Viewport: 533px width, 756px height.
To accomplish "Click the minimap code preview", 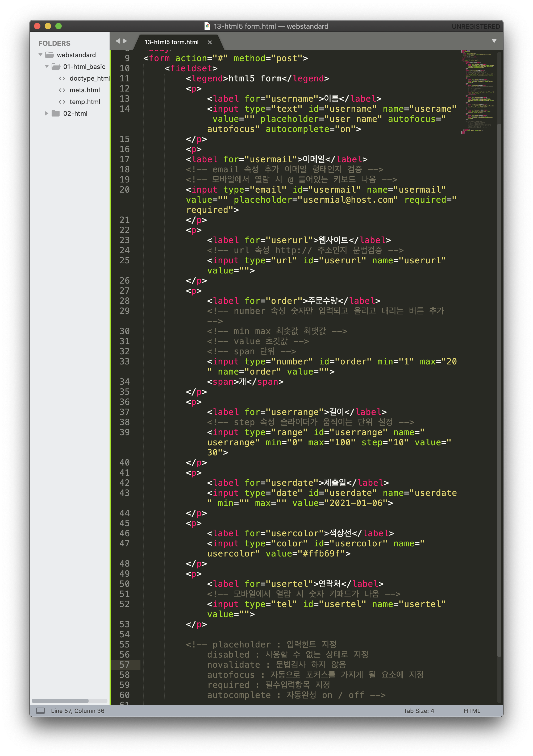I will (x=477, y=92).
